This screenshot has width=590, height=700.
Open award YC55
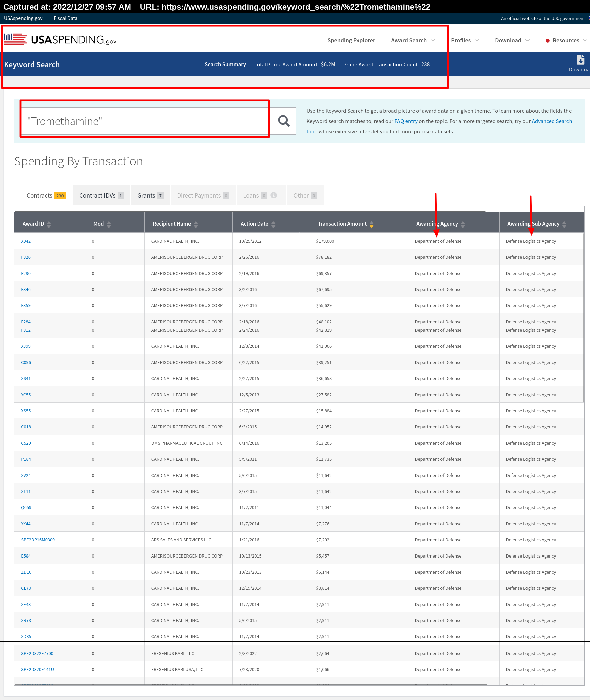pos(26,395)
